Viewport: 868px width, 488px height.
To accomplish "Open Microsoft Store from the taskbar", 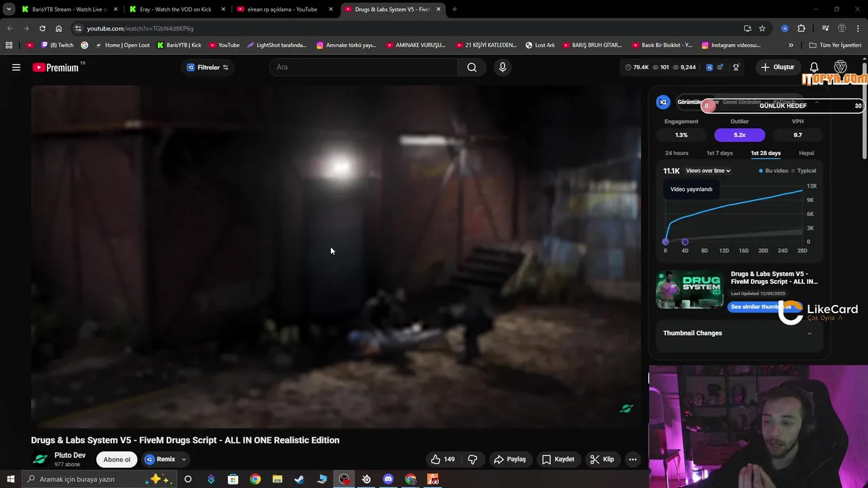I will pos(233,479).
